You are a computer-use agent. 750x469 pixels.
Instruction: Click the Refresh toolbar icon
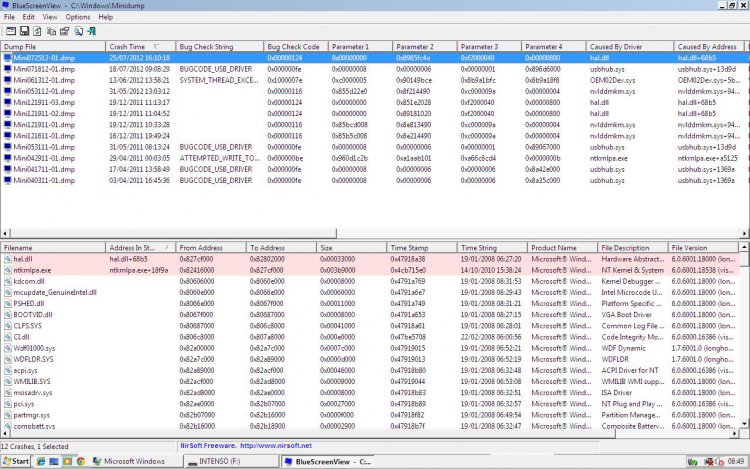37,31
